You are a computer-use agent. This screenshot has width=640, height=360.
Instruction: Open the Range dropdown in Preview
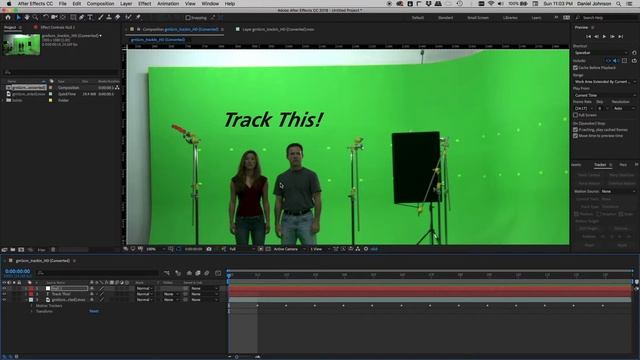[x=604, y=82]
